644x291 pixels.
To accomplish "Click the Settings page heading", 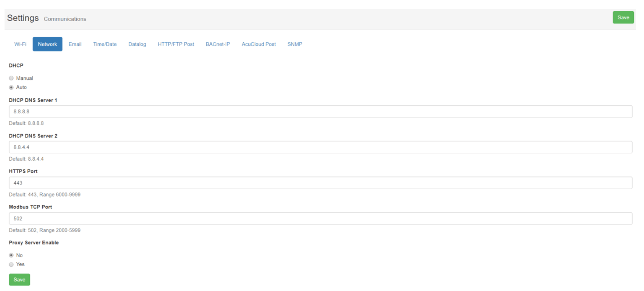I will 23,18.
